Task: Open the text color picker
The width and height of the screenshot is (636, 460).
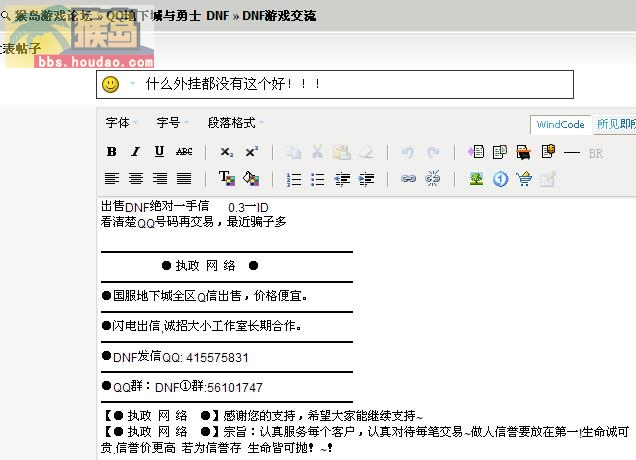Action: 227,178
